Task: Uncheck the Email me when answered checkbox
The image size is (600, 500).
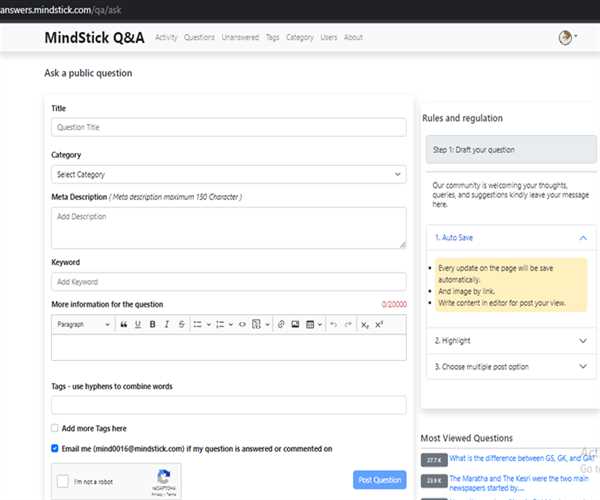Action: (x=55, y=448)
